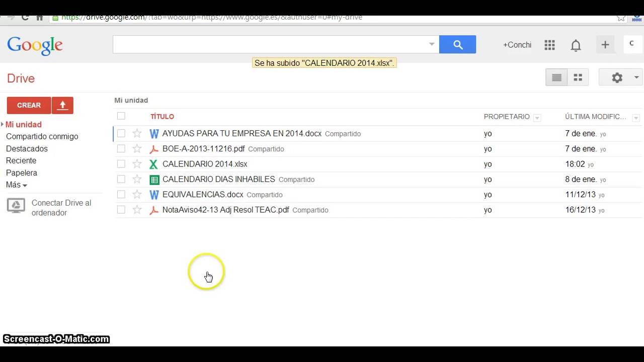The width and height of the screenshot is (644, 362).
Task: Click the upload notification for CALENDARIO 2014.xlsx
Action: [324, 63]
